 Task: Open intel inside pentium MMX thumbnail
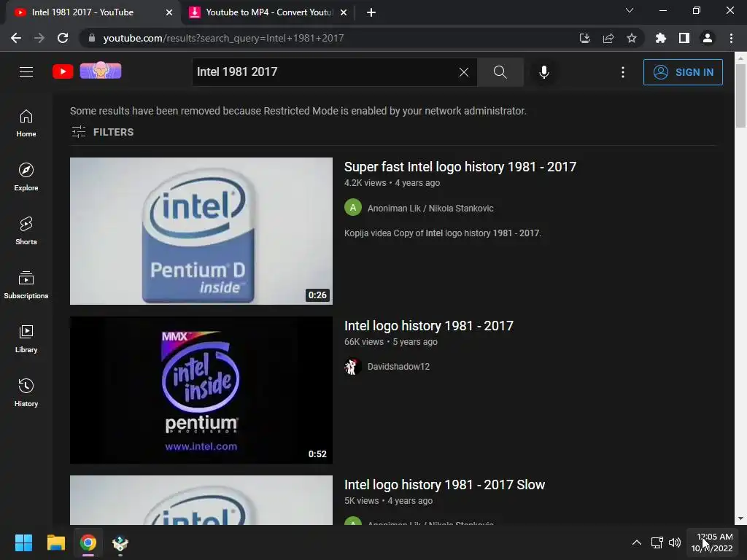tap(201, 390)
